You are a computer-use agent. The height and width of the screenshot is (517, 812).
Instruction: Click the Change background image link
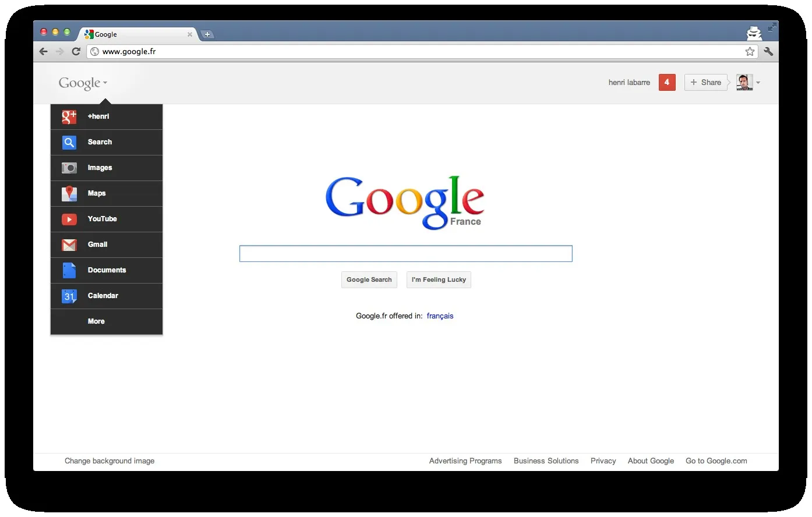(x=110, y=461)
